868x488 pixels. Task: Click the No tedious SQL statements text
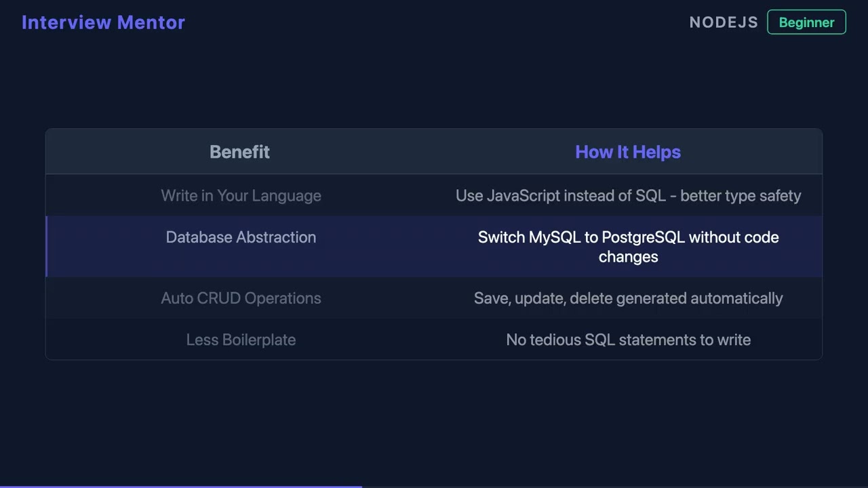click(x=628, y=340)
